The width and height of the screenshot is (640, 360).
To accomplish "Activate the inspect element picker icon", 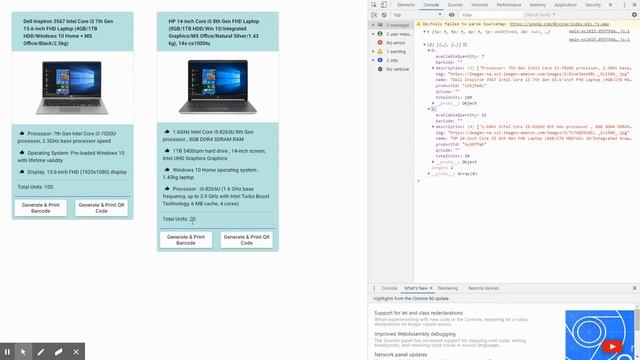I will click(x=374, y=5).
